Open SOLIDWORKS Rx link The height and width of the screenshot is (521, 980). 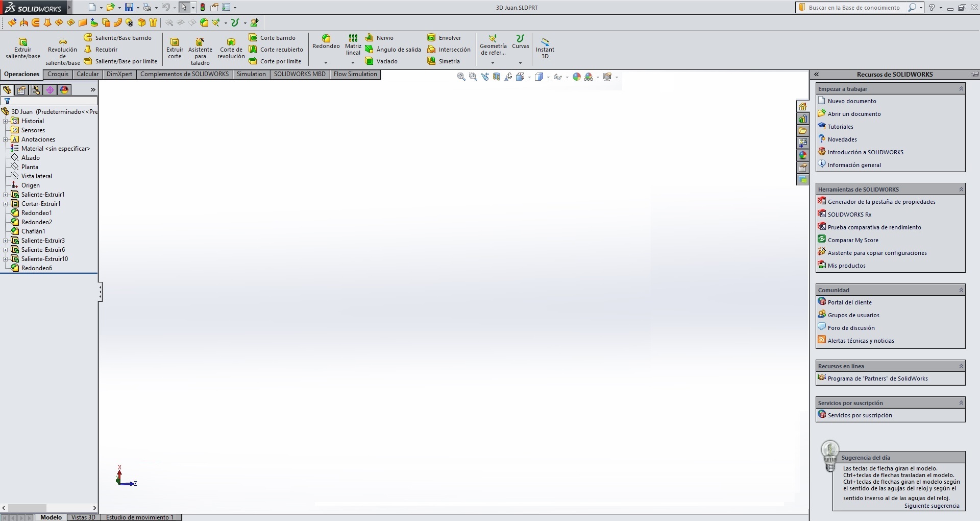pos(849,215)
